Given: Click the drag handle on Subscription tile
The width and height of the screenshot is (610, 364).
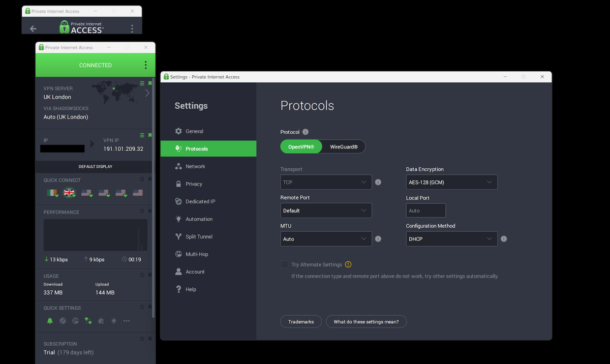Looking at the screenshot, I should point(142,339).
